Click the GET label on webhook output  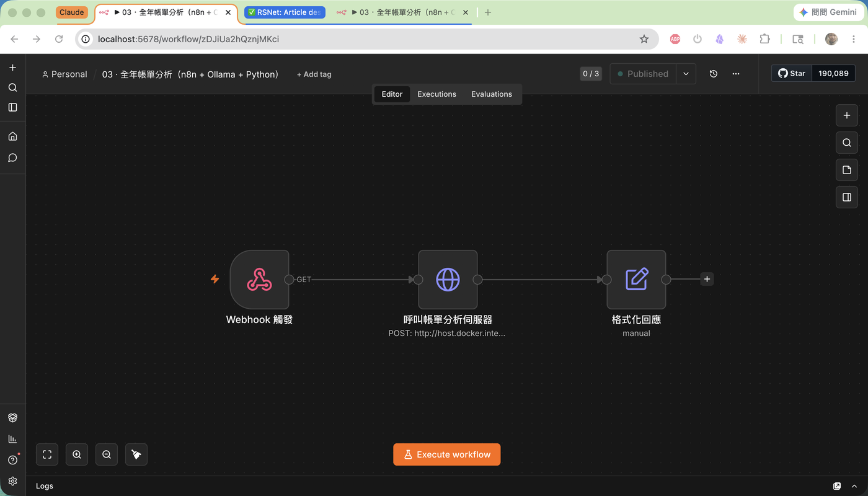[304, 280]
